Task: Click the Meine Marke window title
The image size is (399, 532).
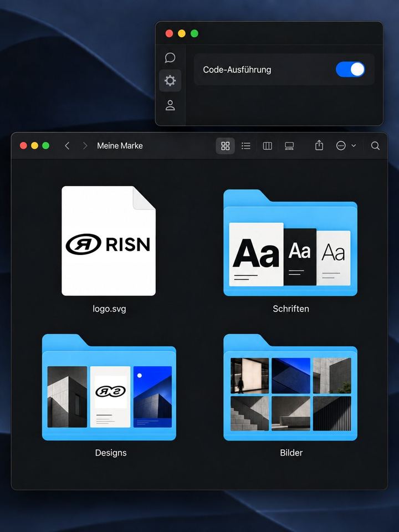Action: click(x=120, y=146)
